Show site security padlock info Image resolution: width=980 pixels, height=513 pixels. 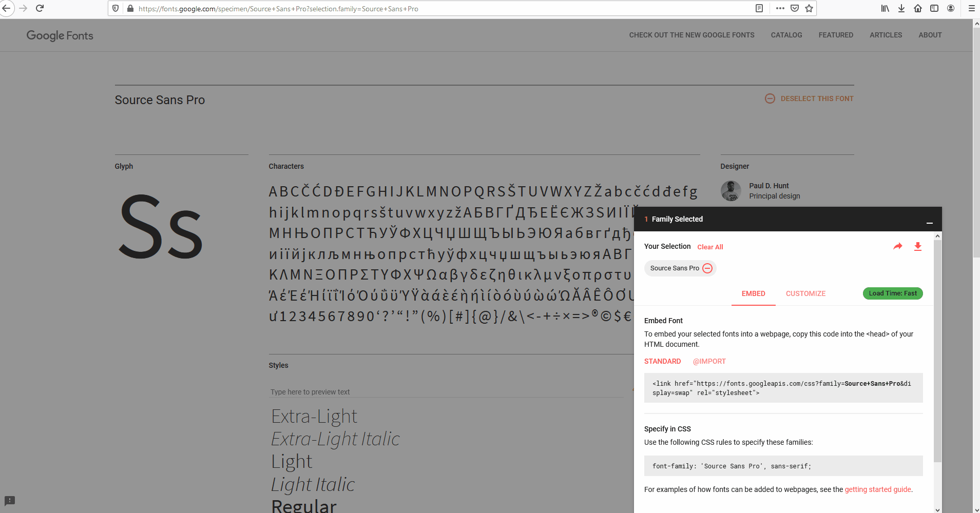(x=130, y=8)
